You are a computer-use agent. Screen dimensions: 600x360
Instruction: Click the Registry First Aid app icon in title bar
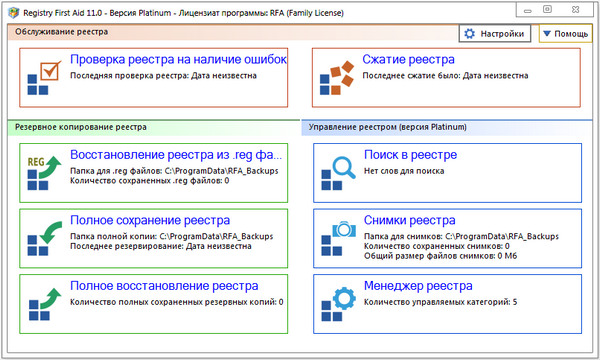click(14, 13)
